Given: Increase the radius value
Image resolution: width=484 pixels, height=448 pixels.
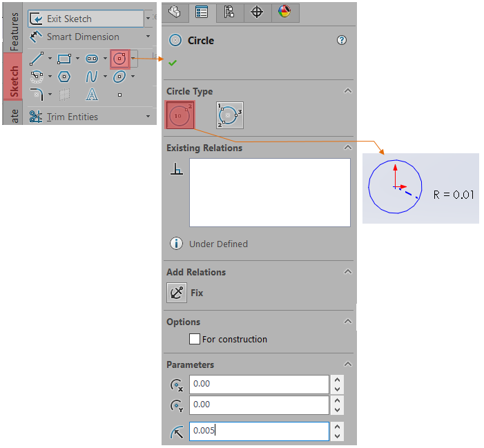Looking at the screenshot, I should [337, 427].
